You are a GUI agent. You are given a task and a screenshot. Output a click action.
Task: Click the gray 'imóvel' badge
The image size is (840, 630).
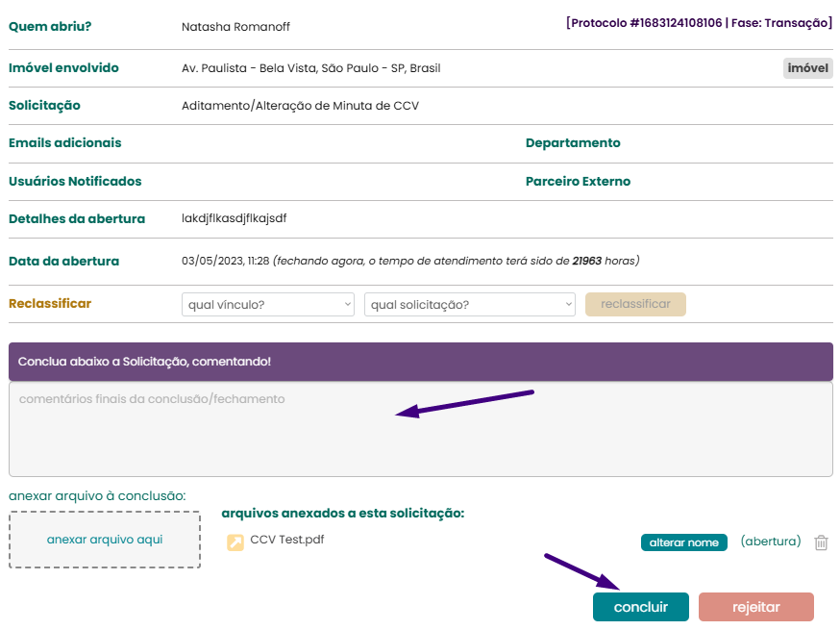pyautogui.click(x=807, y=68)
